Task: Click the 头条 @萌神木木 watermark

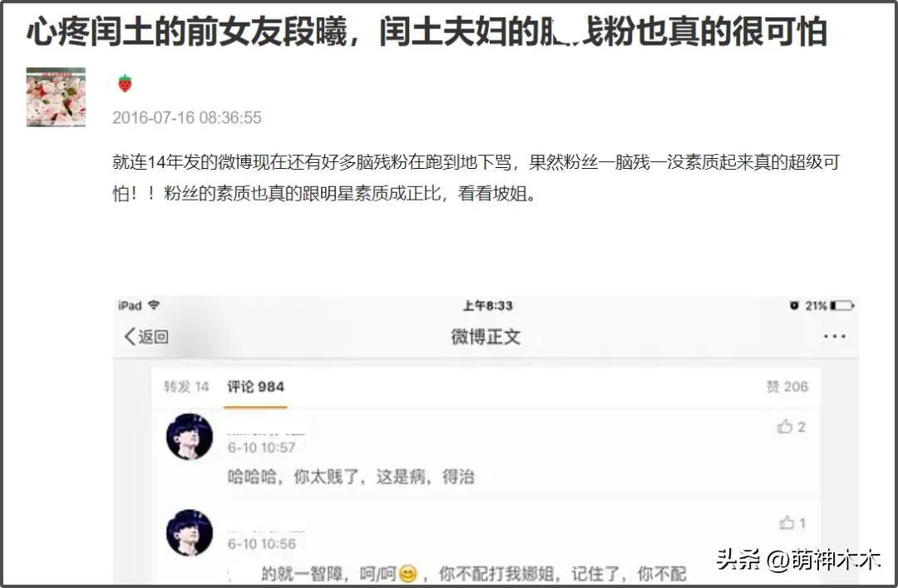Action: click(x=798, y=560)
